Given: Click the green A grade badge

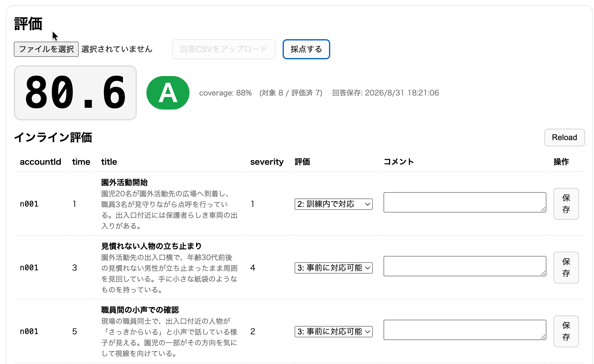Looking at the screenshot, I should pyautogui.click(x=168, y=93).
